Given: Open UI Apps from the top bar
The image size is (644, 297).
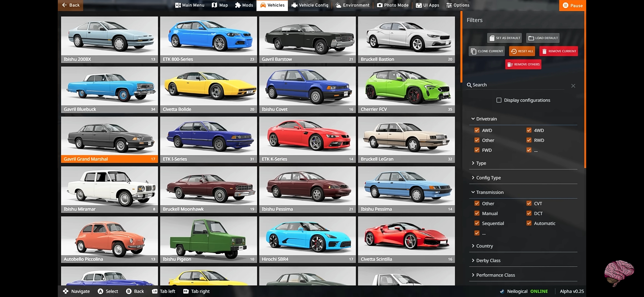Looking at the screenshot, I should point(427,5).
